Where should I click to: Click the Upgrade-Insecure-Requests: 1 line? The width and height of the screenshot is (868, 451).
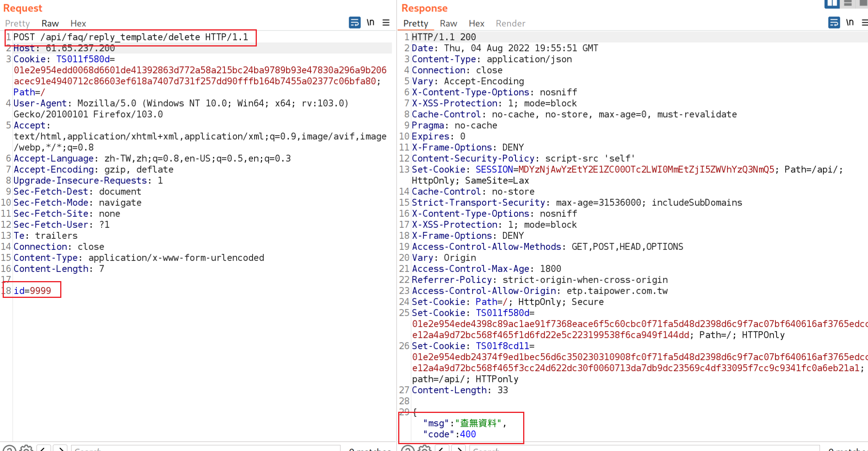click(x=88, y=181)
